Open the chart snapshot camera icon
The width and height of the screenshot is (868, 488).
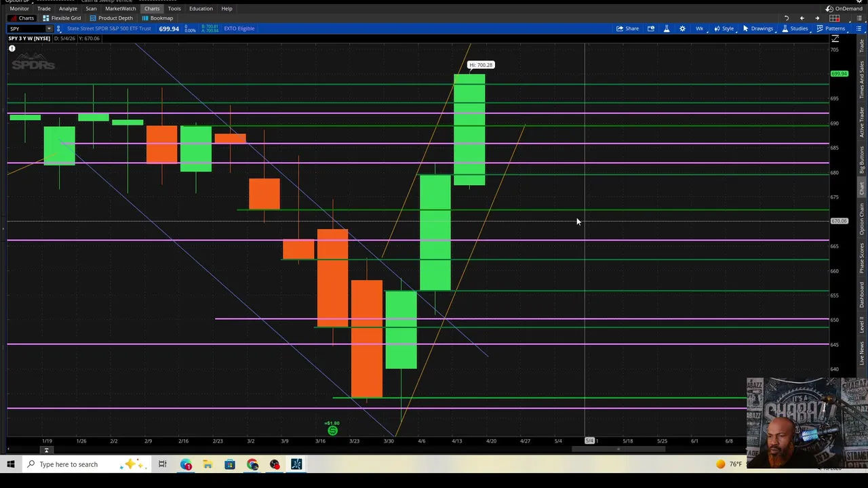click(651, 28)
